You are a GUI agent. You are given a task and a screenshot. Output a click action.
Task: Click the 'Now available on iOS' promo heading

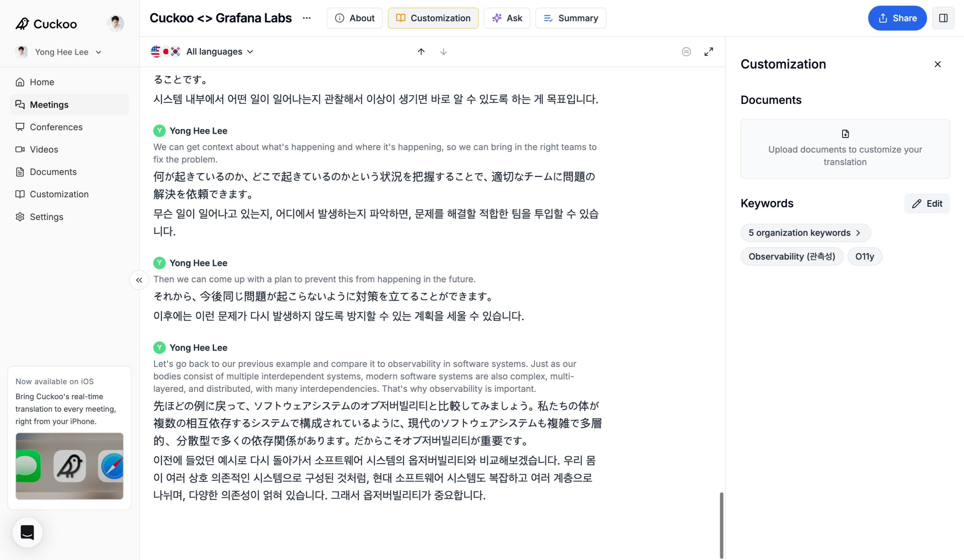coord(54,382)
